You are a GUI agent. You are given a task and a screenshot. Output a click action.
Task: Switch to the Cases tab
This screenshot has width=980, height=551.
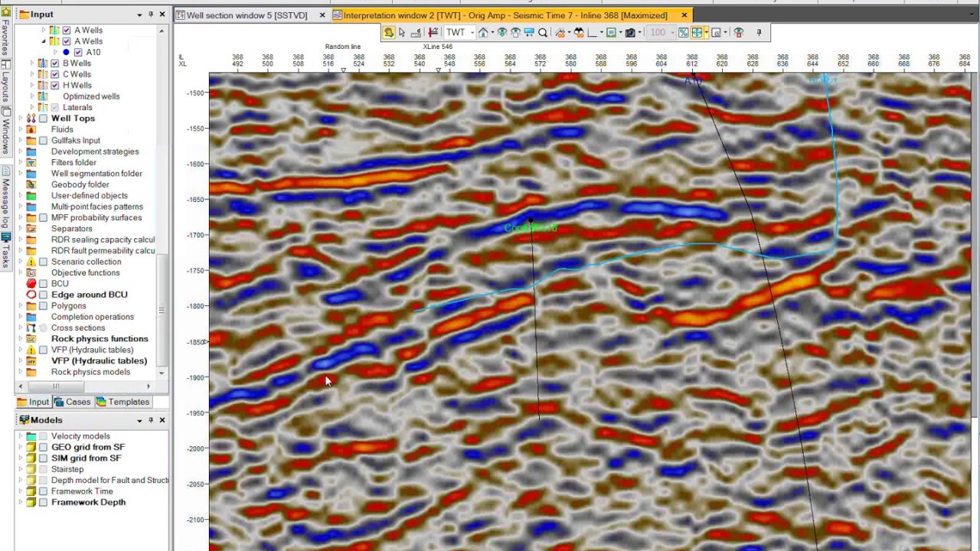(x=73, y=402)
